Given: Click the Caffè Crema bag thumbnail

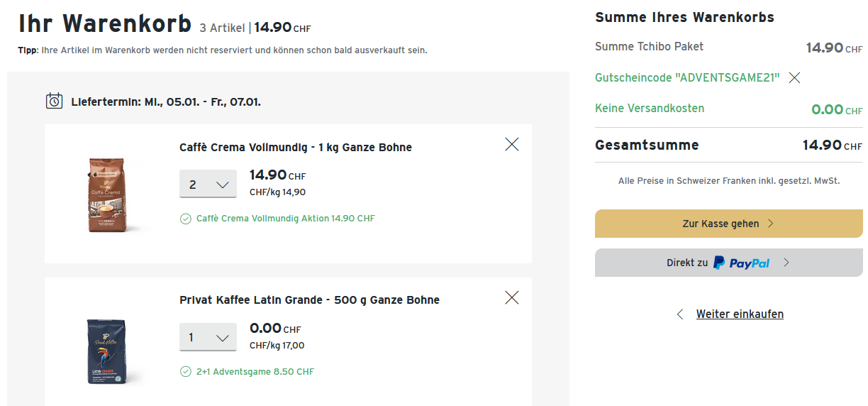Looking at the screenshot, I should [105, 194].
